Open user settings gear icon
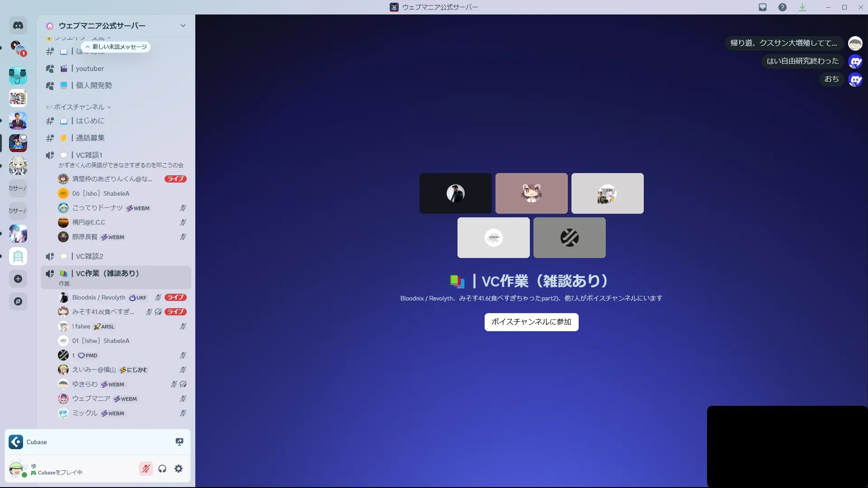This screenshot has height=488, width=868. tap(179, 469)
